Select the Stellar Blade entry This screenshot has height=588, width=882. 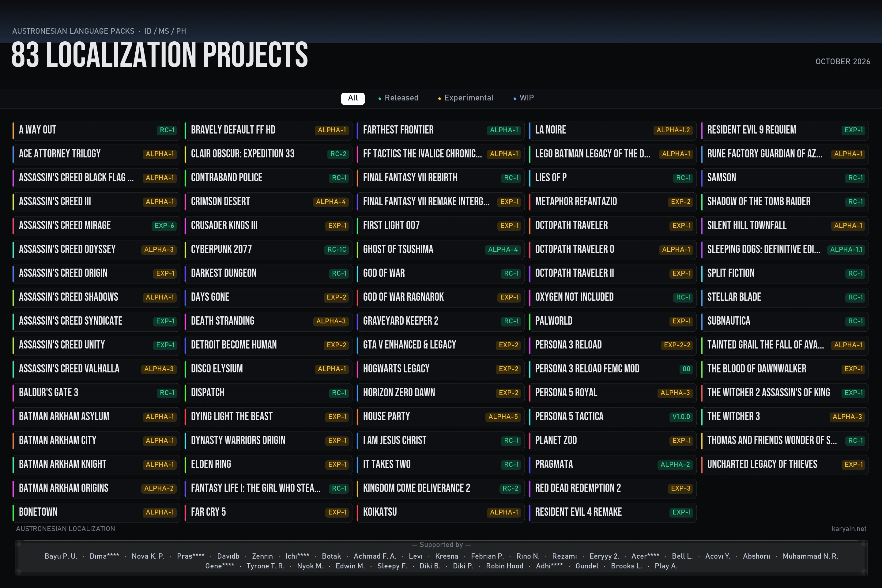point(785,297)
